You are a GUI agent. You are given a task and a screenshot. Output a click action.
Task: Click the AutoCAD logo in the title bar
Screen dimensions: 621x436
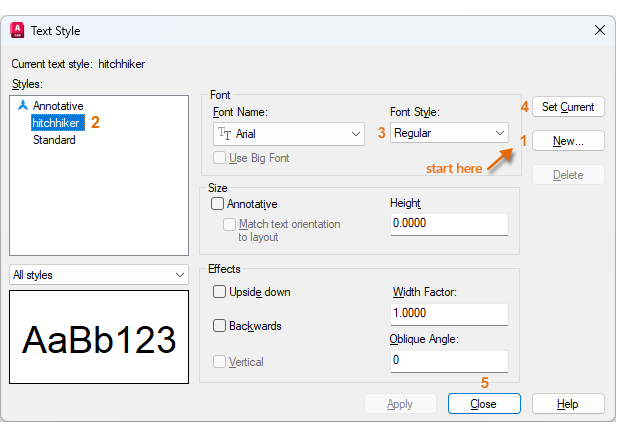point(17,31)
